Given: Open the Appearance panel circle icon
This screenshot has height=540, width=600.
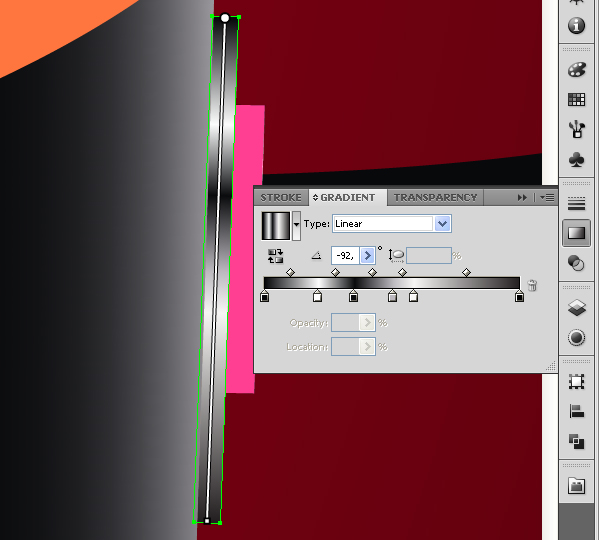Looking at the screenshot, I should (x=576, y=338).
